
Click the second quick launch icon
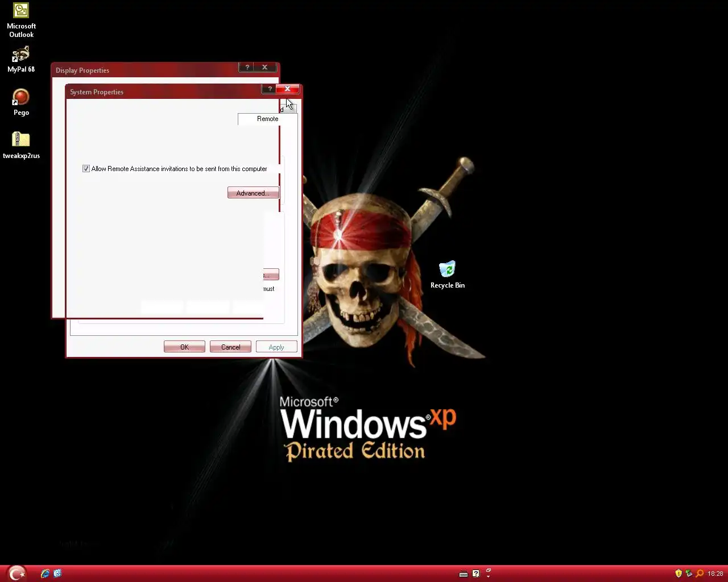pyautogui.click(x=57, y=573)
